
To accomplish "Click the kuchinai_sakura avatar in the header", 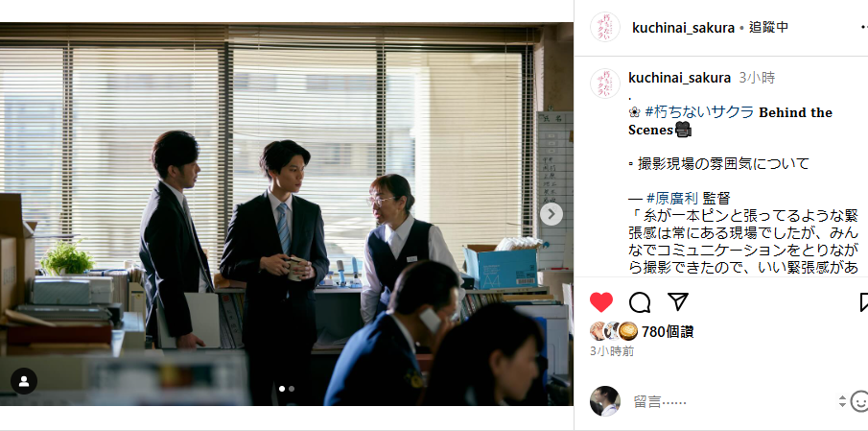I will pyautogui.click(x=605, y=27).
